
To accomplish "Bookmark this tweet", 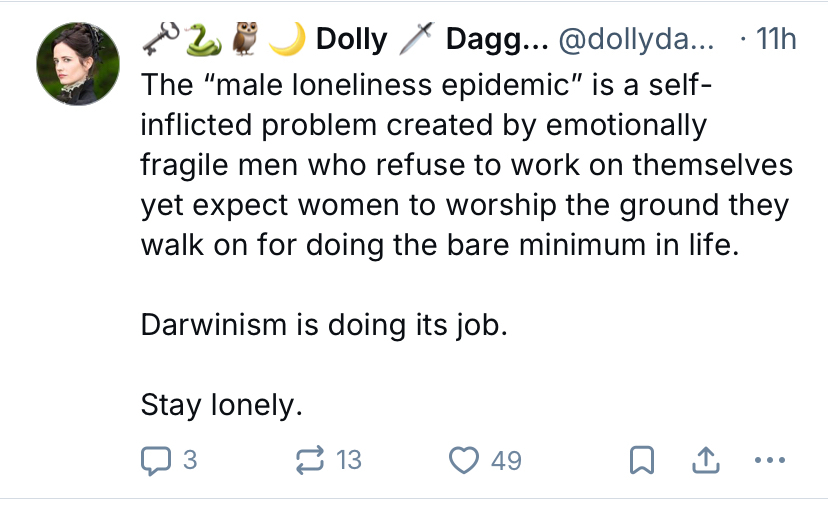I will (x=643, y=460).
